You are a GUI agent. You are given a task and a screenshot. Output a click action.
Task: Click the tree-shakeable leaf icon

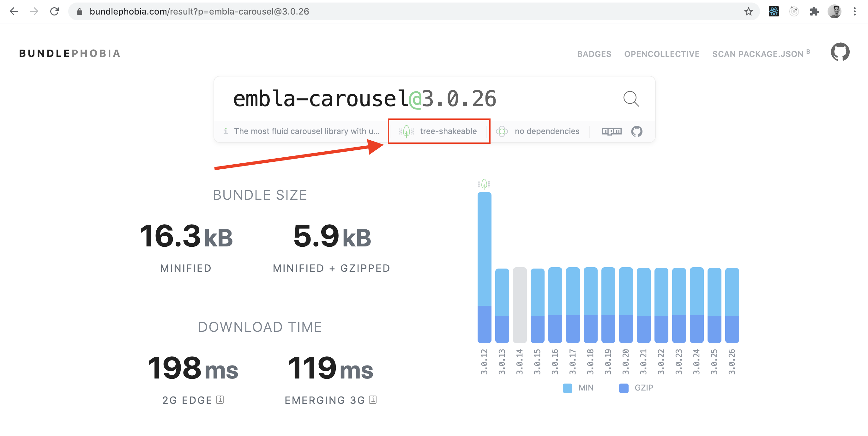pos(407,131)
